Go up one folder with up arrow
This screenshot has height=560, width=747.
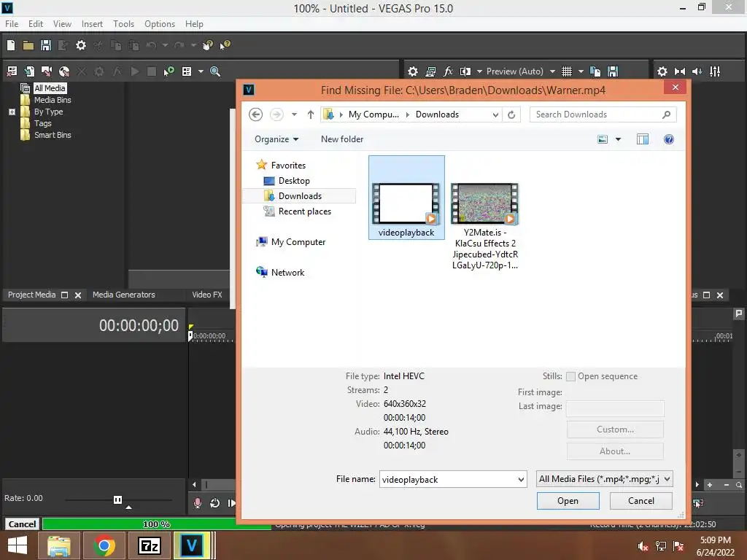tap(311, 114)
